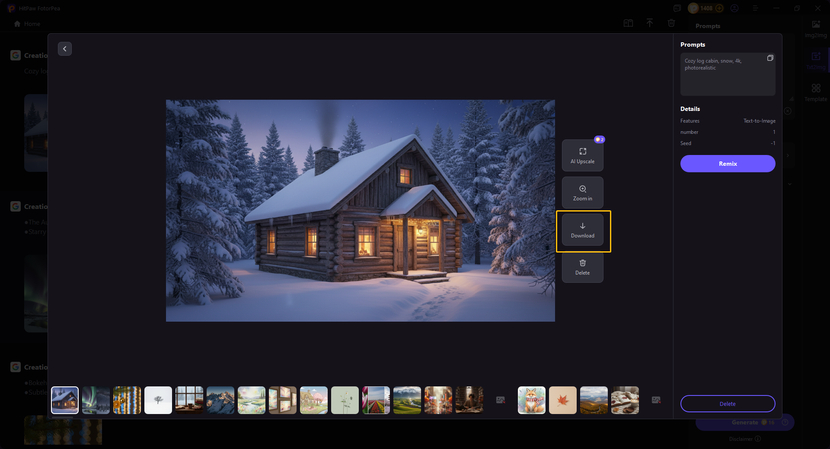Select the pale green flower sketch thumbnail
Viewport: 830px width, 449px height.
point(345,400)
